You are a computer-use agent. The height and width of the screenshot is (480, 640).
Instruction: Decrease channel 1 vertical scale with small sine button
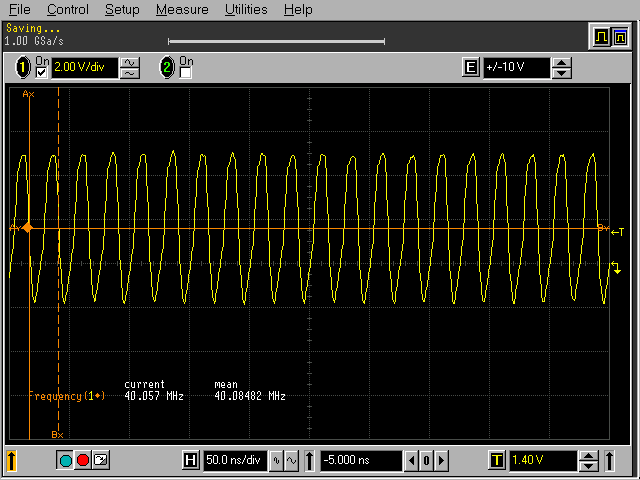130,73
